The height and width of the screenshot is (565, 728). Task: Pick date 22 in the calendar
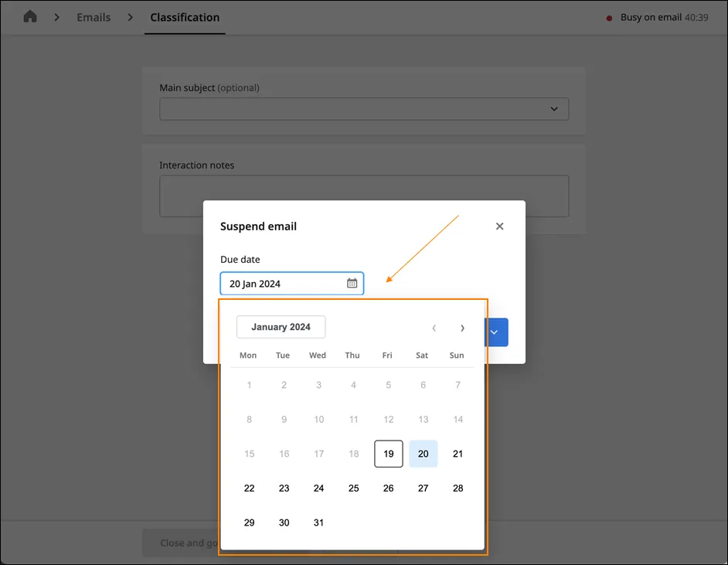(250, 488)
